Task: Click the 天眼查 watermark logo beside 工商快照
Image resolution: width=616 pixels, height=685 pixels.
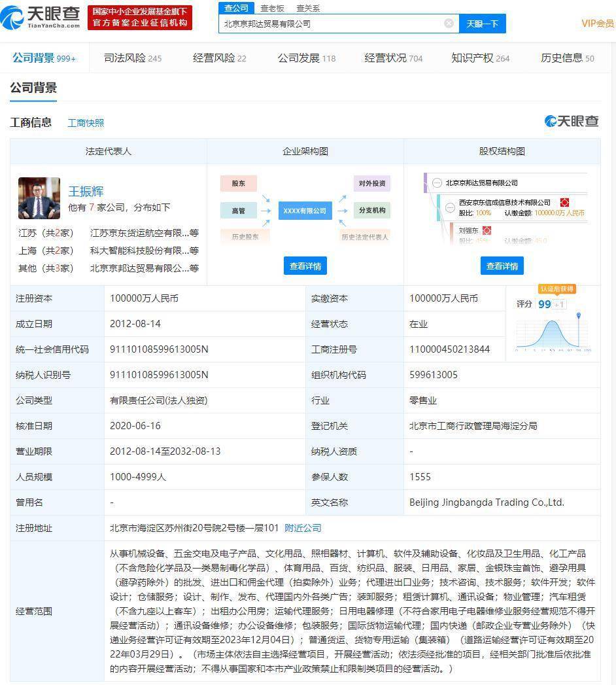Action: (572, 122)
